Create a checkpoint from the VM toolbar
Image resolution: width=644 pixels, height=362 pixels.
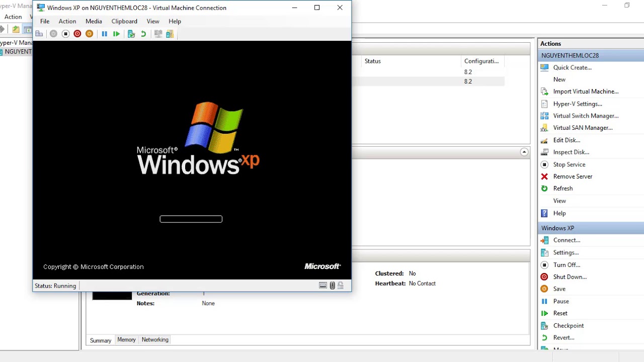click(131, 34)
